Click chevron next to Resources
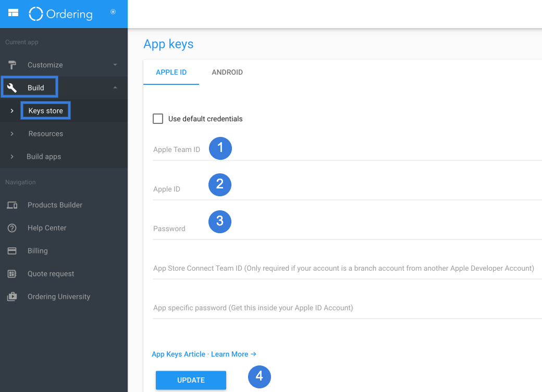The width and height of the screenshot is (542, 392). click(12, 134)
